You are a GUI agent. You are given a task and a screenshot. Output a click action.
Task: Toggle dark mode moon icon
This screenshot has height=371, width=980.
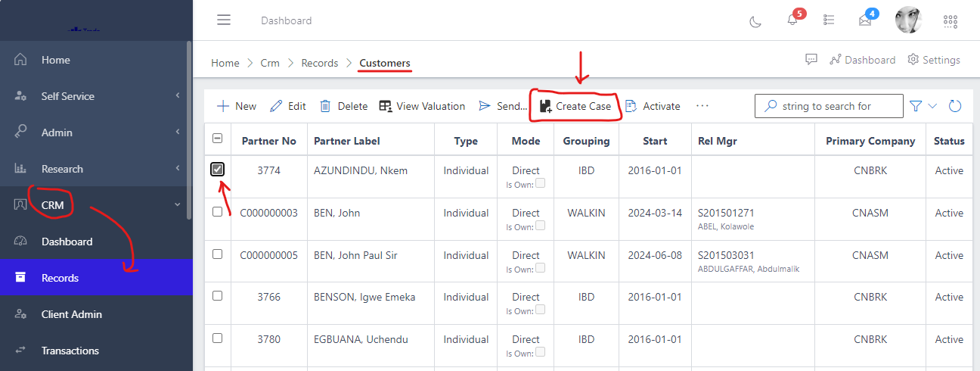[x=755, y=20]
